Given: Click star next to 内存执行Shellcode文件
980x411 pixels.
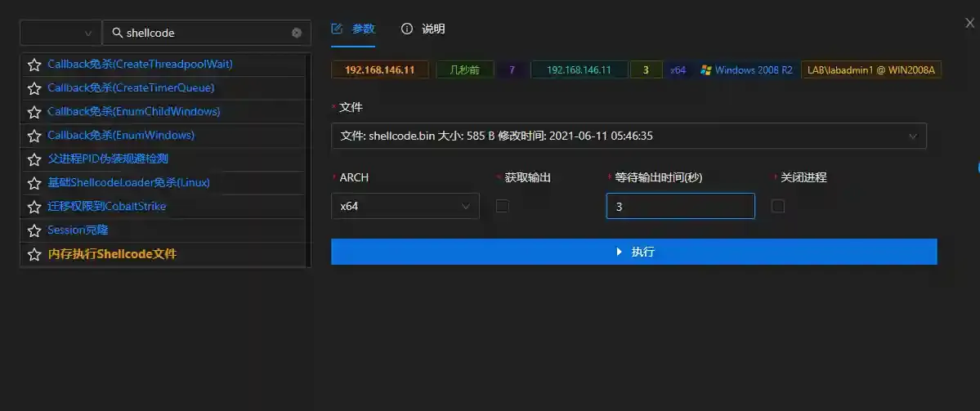Looking at the screenshot, I should (x=34, y=254).
